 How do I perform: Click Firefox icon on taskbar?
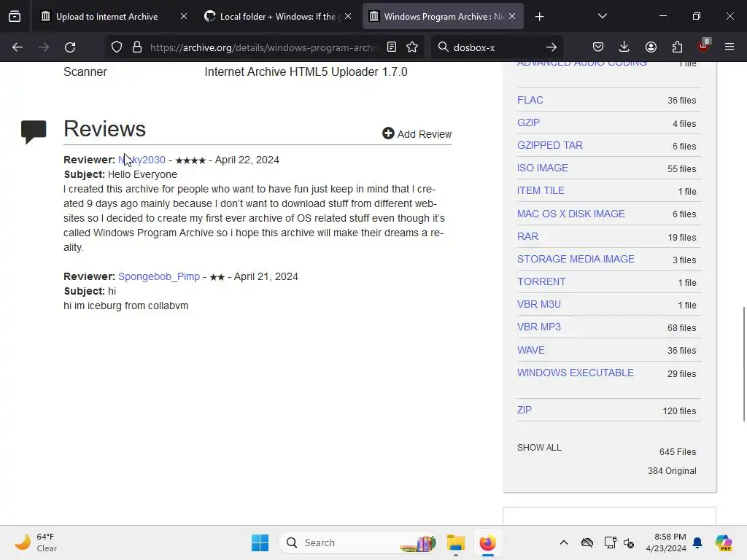click(488, 542)
